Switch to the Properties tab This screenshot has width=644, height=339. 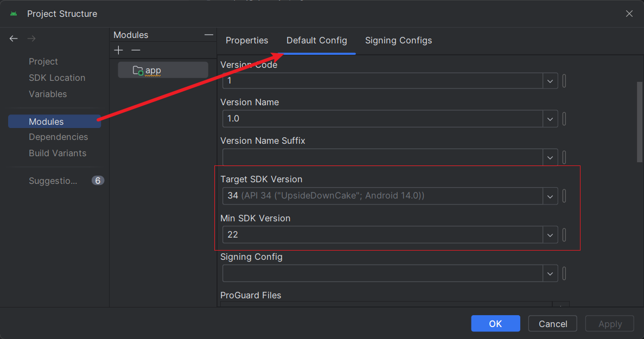click(x=247, y=40)
